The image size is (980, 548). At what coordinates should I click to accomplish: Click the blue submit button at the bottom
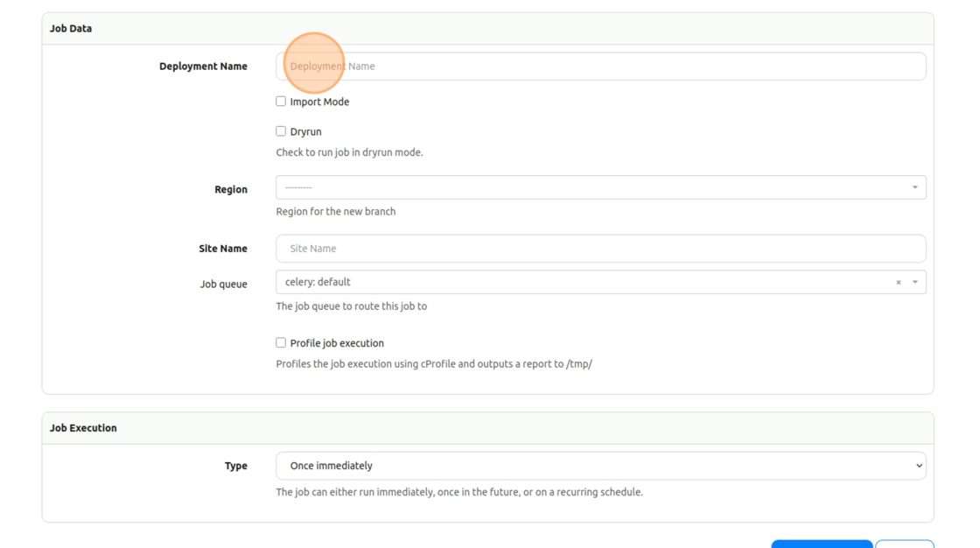click(822, 544)
